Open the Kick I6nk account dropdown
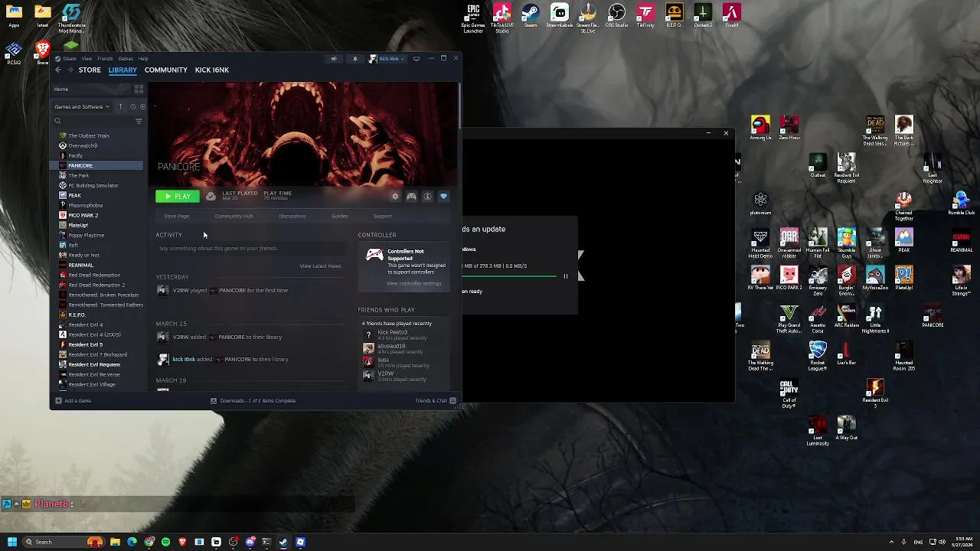The width and height of the screenshot is (980, 551). pyautogui.click(x=387, y=58)
